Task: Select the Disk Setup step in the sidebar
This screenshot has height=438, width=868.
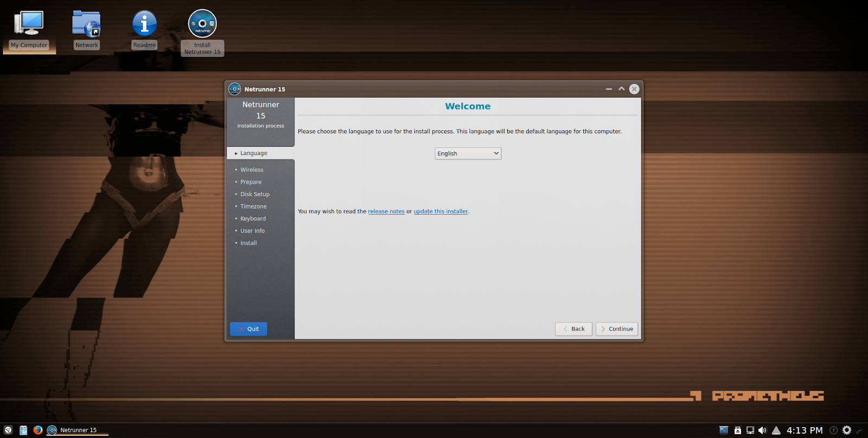Action: click(x=254, y=194)
